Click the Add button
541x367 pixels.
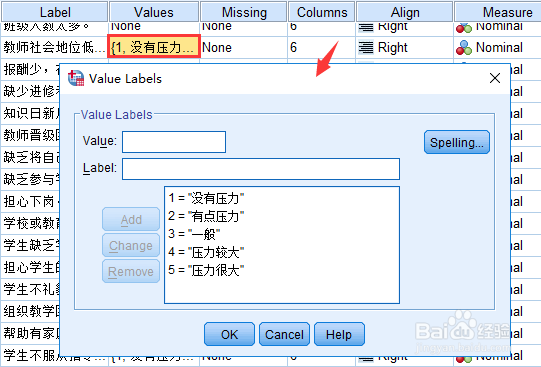pyautogui.click(x=131, y=219)
